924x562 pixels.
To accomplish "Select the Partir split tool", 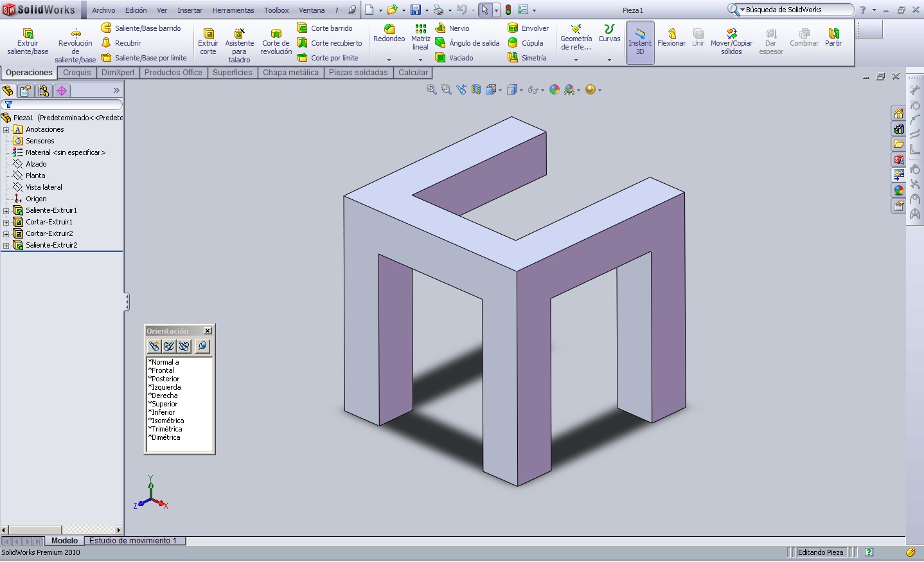I will (x=833, y=37).
